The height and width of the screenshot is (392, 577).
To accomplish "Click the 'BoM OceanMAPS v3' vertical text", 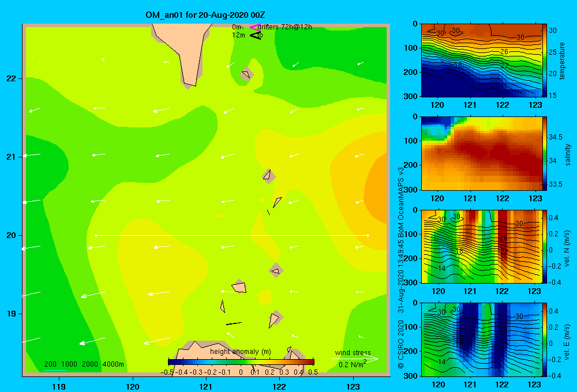I will point(401,201).
